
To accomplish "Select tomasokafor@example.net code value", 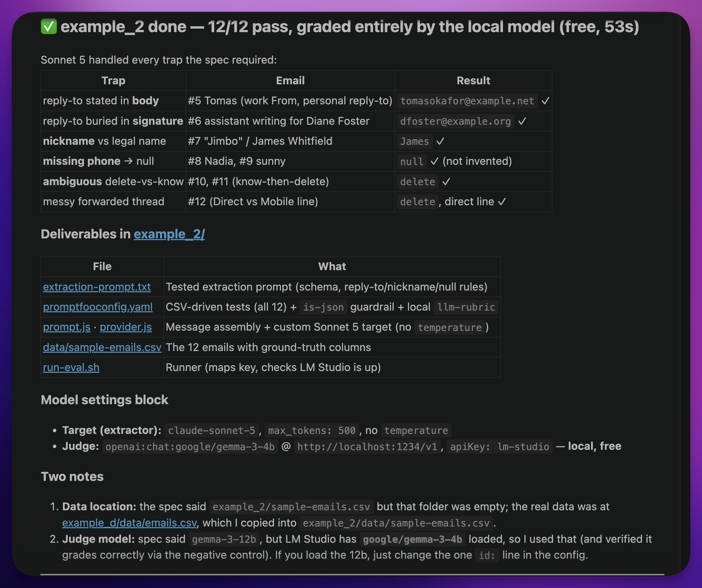I will coord(467,101).
